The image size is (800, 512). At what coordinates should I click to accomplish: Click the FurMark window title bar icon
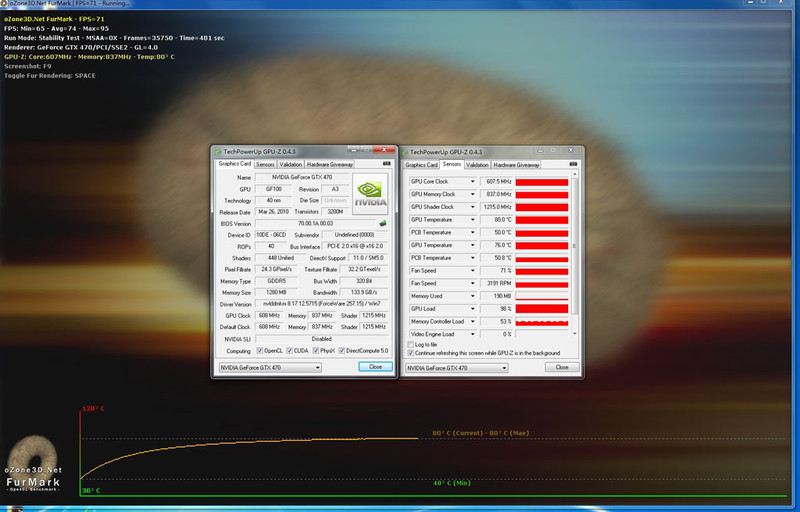click(x=4, y=3)
